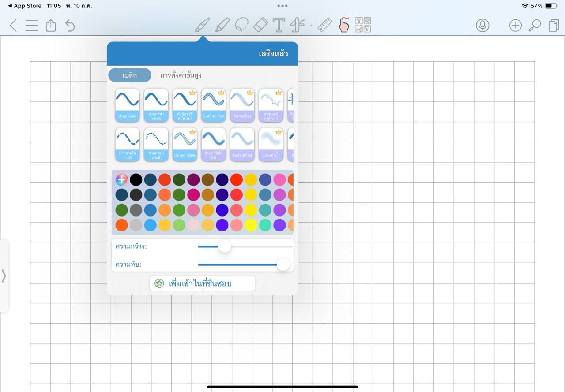
Task: Select the lasso selection tool
Action: click(x=241, y=25)
